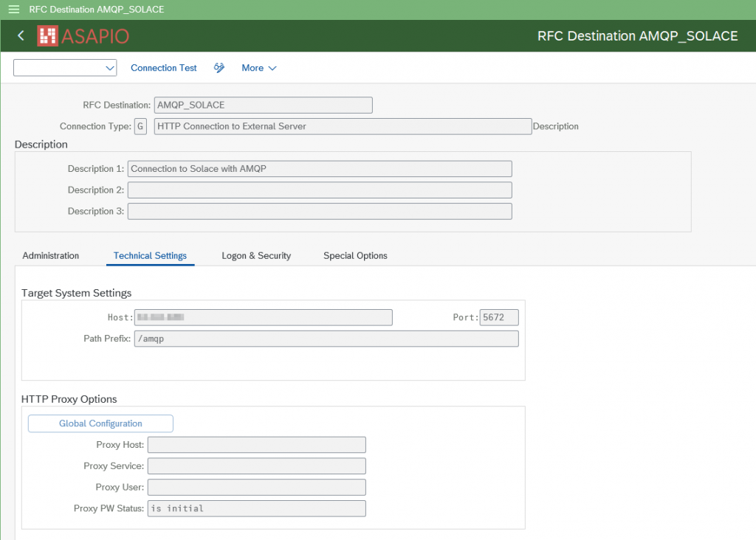Switch to the Administration tab

(50, 256)
